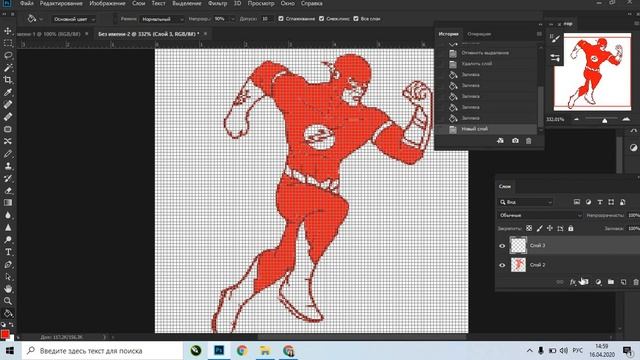Create new document from current history state
640x360 pixels.
(x=500, y=141)
